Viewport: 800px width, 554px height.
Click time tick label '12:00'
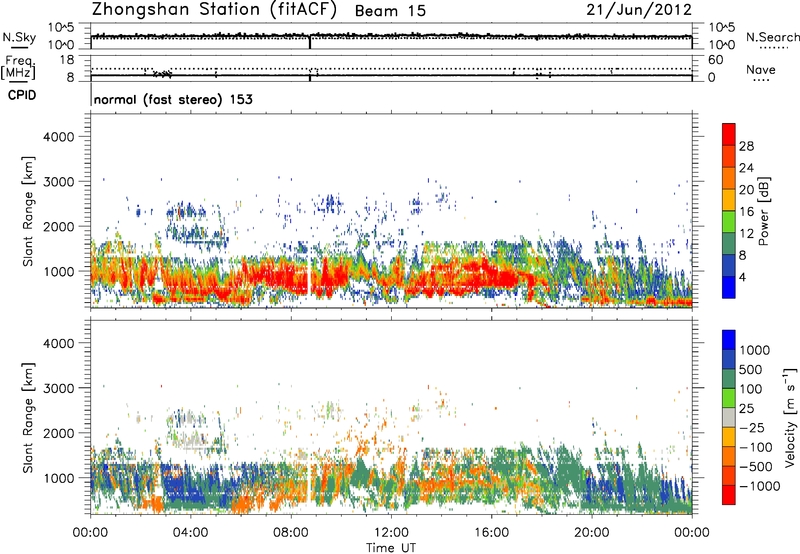pyautogui.click(x=391, y=533)
